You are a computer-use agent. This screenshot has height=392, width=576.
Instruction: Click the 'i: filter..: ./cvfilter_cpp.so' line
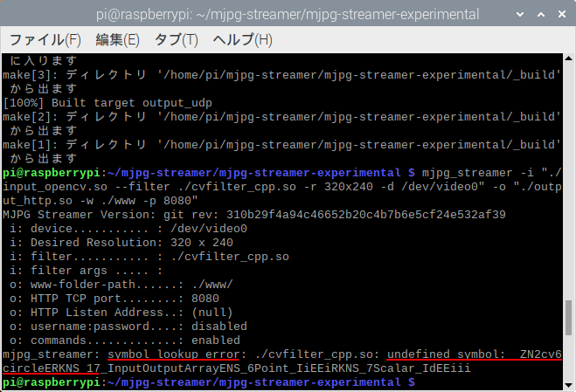pyautogui.click(x=149, y=256)
